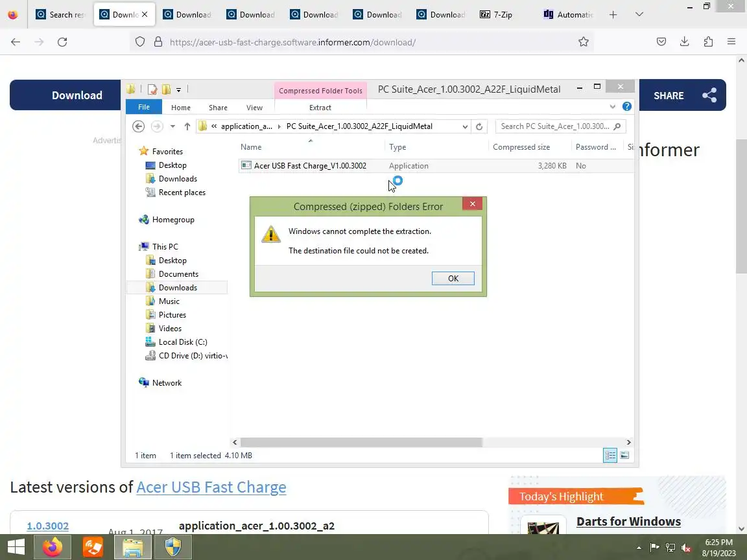Select Favorites in navigation pane
The image size is (747, 560).
[x=167, y=152]
